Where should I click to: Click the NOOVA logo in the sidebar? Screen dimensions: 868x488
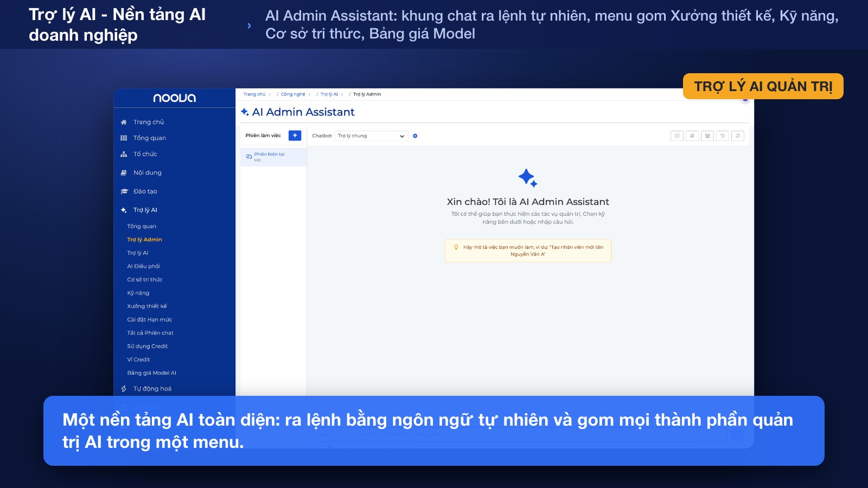175,98
